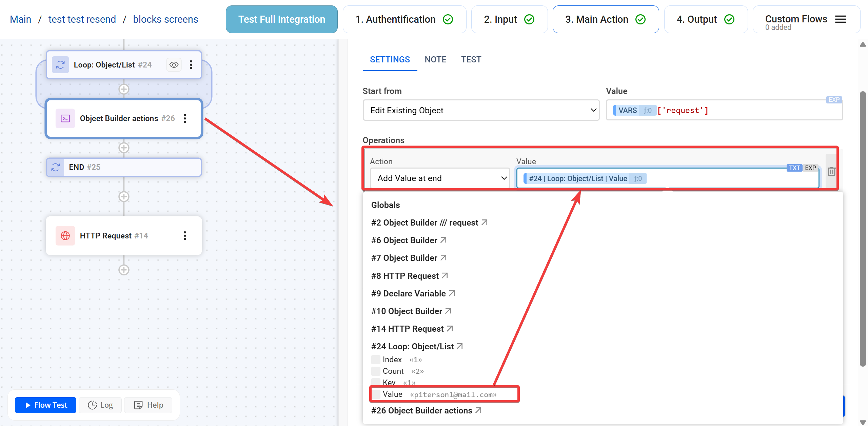Check the Count checkbox under #24 Loop
Viewport: 868px width, 426px height.
376,371
